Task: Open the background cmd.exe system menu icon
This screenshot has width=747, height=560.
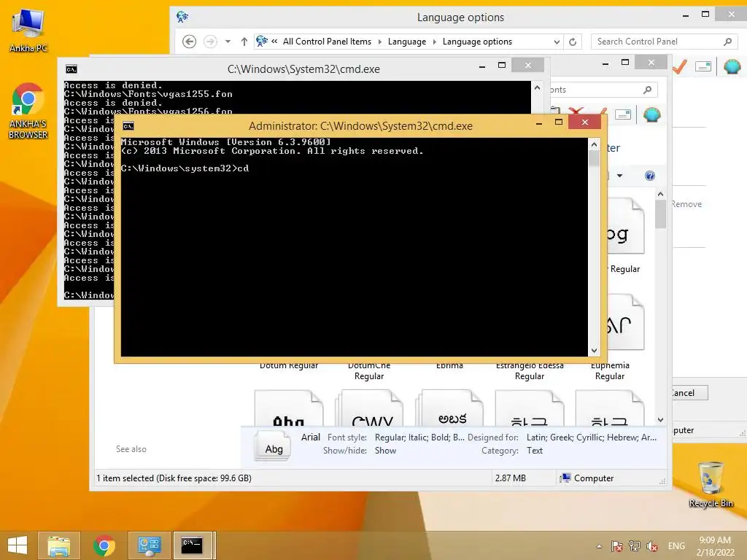Action: coord(71,69)
